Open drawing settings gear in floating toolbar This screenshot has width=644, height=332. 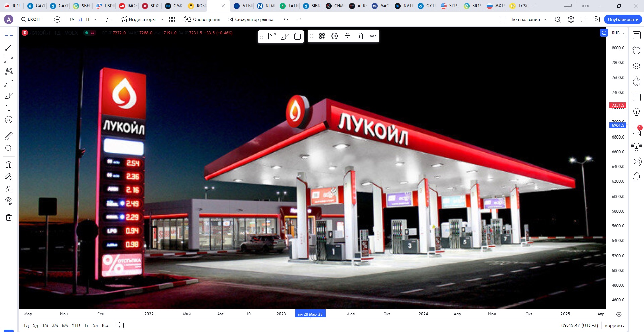tap(335, 36)
